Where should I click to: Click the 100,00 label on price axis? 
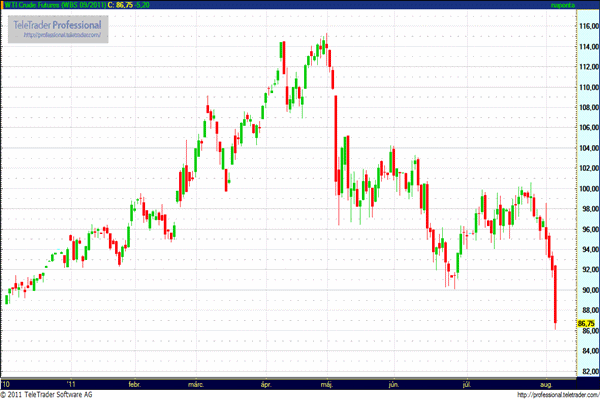pos(587,188)
